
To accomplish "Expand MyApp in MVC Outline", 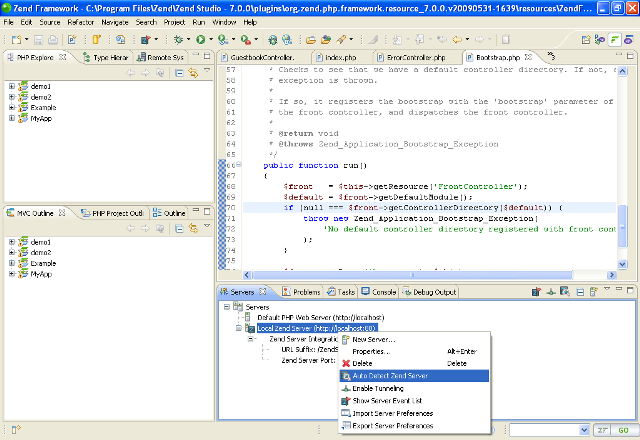I will pyautogui.click(x=12, y=274).
